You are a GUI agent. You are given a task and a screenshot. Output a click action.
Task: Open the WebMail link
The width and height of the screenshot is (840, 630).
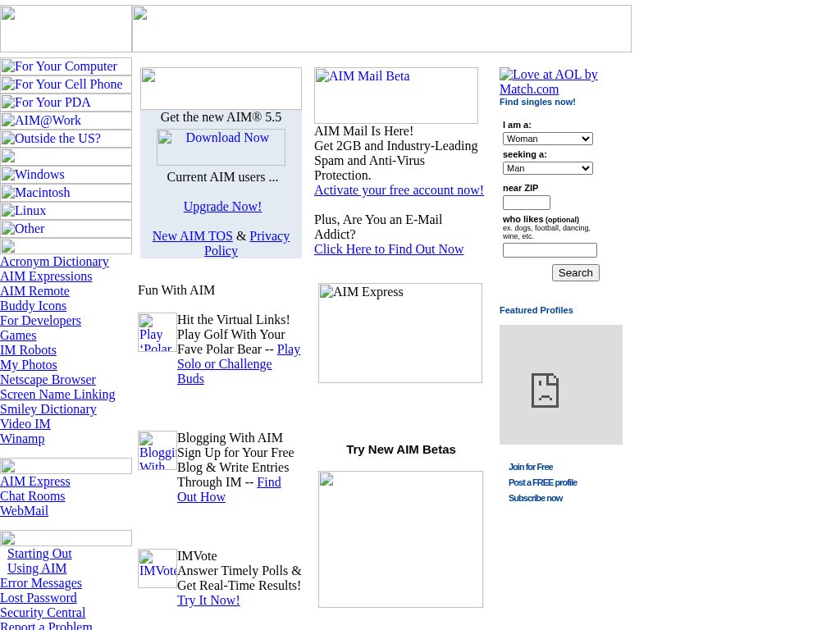[24, 511]
